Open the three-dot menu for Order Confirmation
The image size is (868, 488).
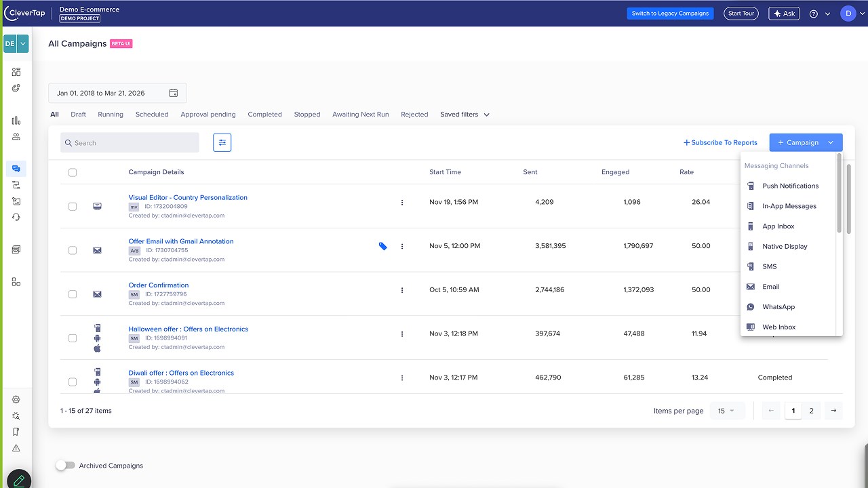click(x=402, y=290)
